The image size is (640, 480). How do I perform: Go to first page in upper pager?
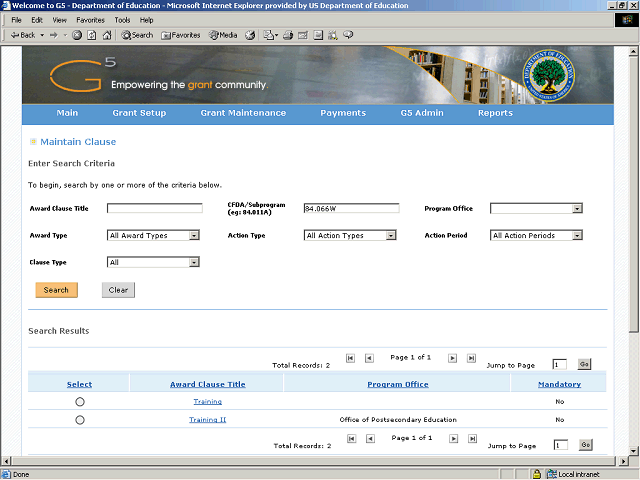(x=350, y=358)
